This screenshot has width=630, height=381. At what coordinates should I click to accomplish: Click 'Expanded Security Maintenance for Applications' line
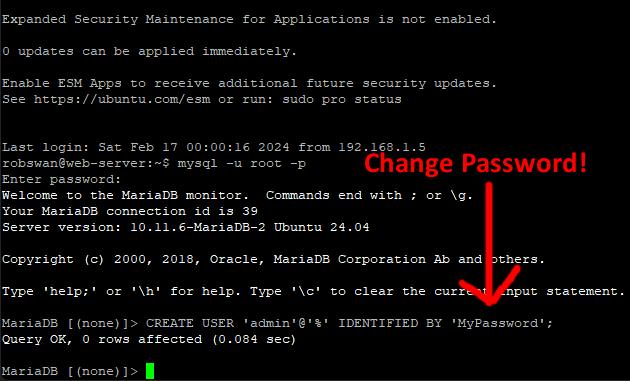click(x=249, y=19)
